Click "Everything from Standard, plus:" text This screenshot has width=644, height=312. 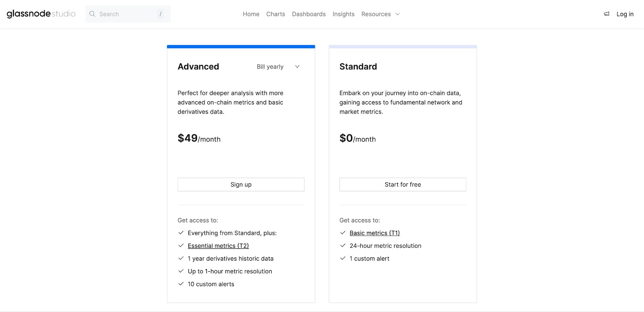[232, 233]
